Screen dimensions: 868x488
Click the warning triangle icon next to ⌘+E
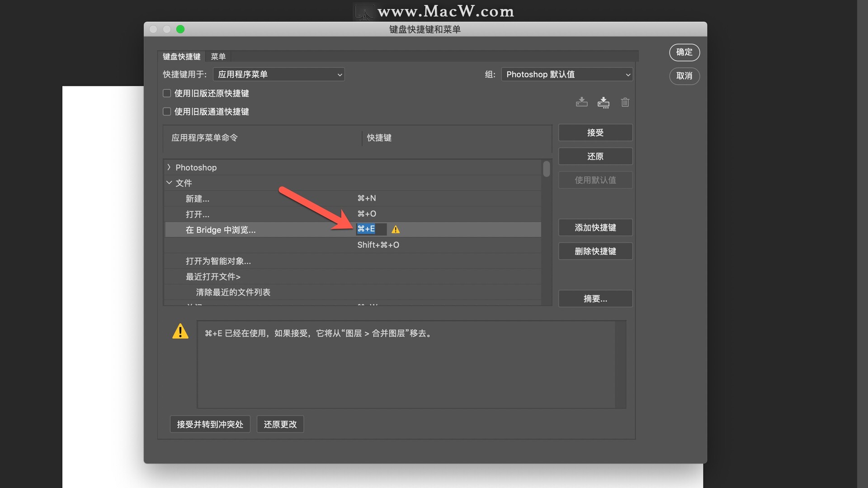(396, 230)
